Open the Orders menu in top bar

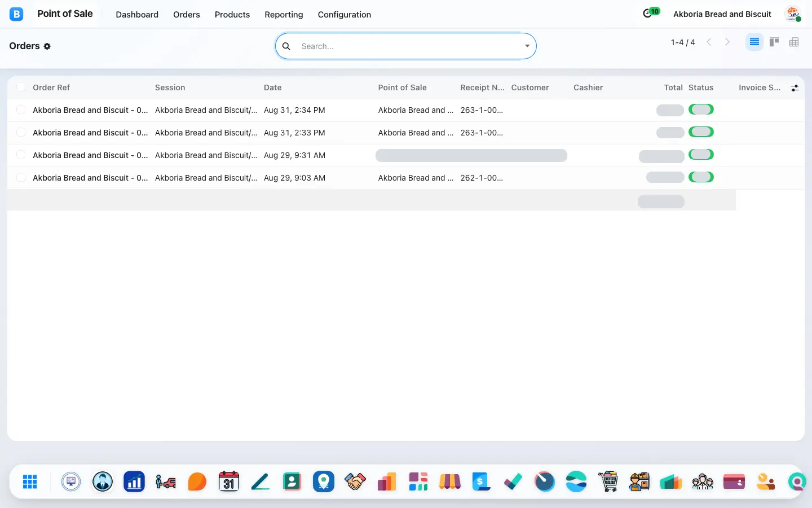pos(187,15)
